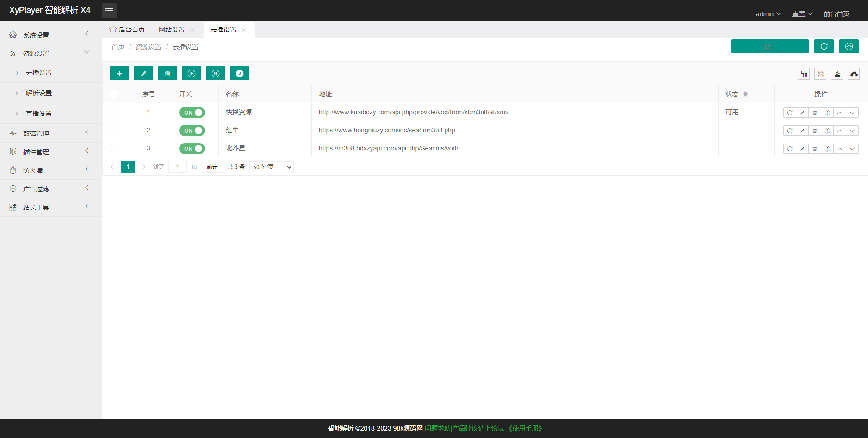Click the play circle icon in toolbar
868x438 pixels.
click(192, 74)
